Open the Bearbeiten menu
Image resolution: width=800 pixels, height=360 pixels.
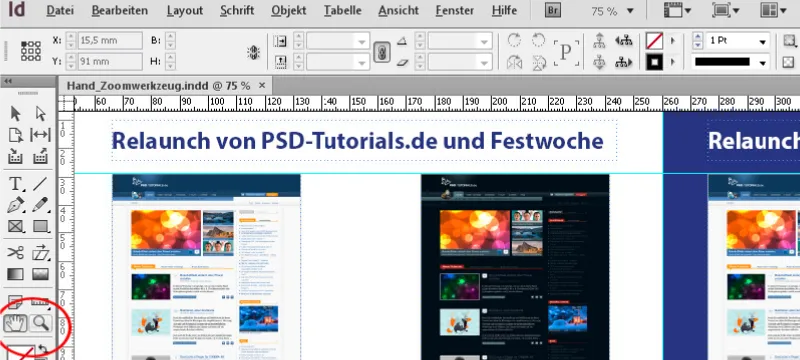click(x=120, y=10)
